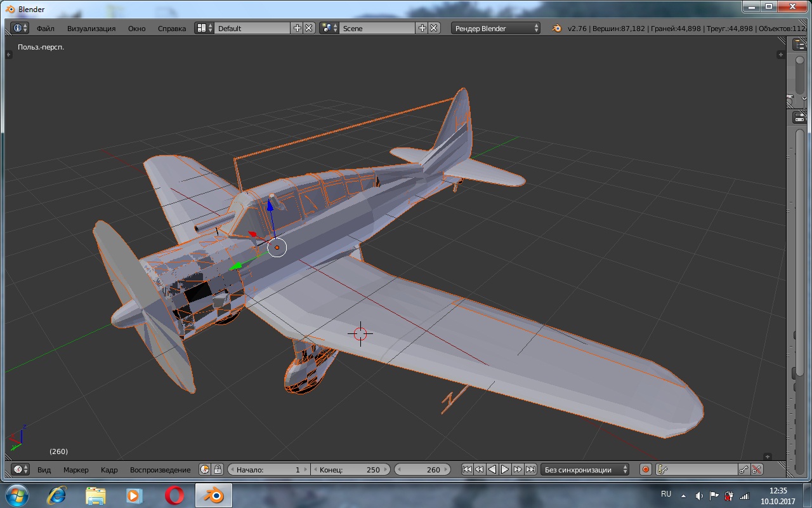Jump to the last frame

point(530,469)
